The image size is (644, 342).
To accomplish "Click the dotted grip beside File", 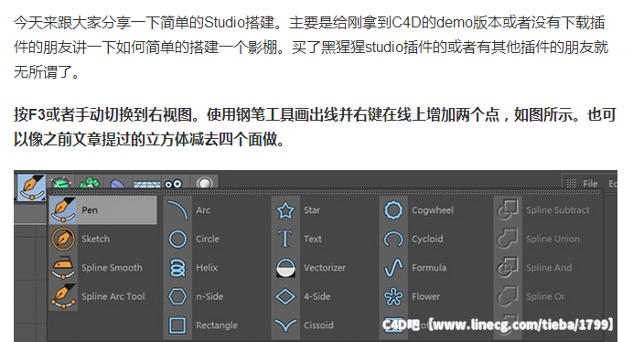I will 572,184.
